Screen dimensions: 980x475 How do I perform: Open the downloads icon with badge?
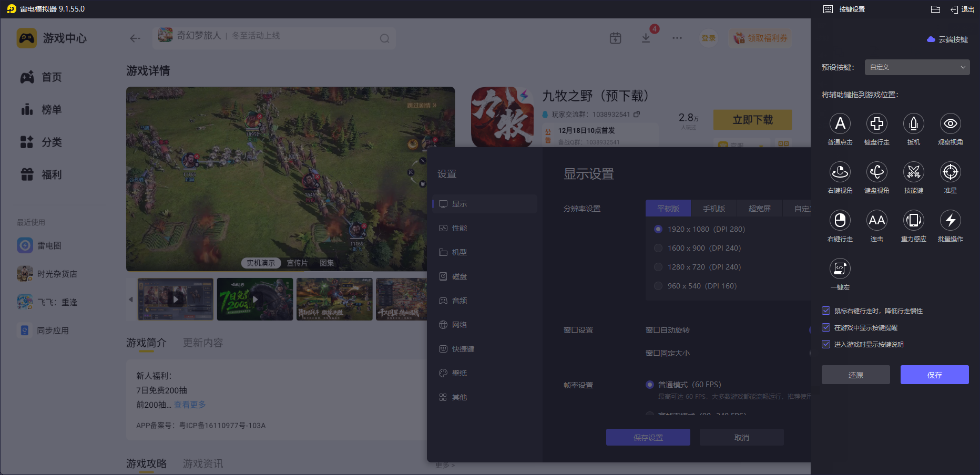click(646, 38)
